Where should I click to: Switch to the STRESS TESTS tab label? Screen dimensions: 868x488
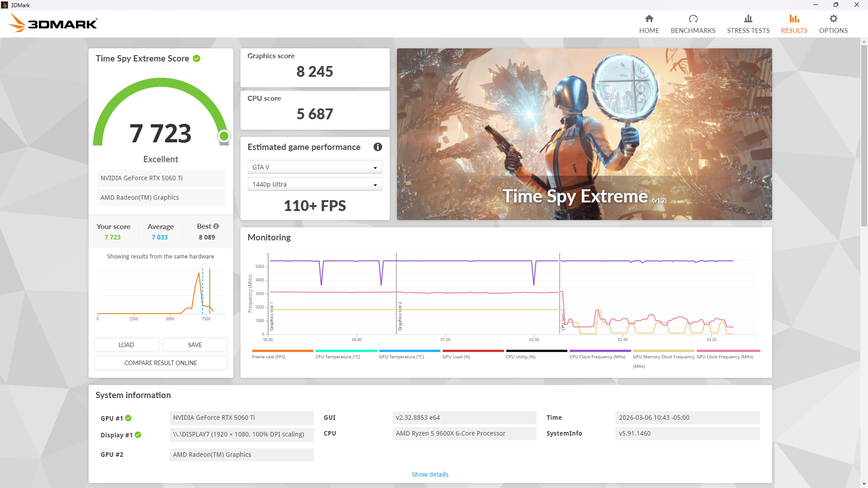748,31
